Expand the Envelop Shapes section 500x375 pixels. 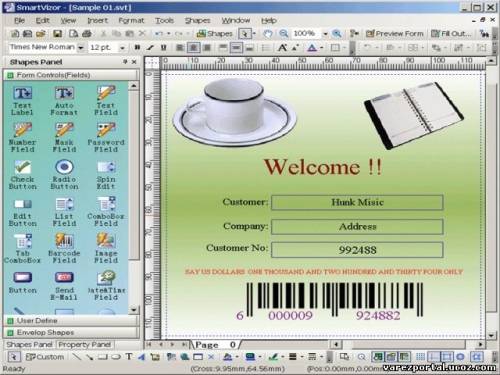71,332
